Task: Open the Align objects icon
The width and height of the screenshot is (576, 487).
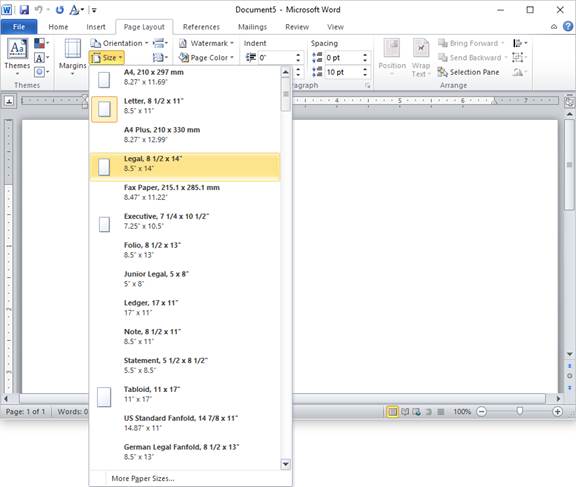Action: click(520, 43)
